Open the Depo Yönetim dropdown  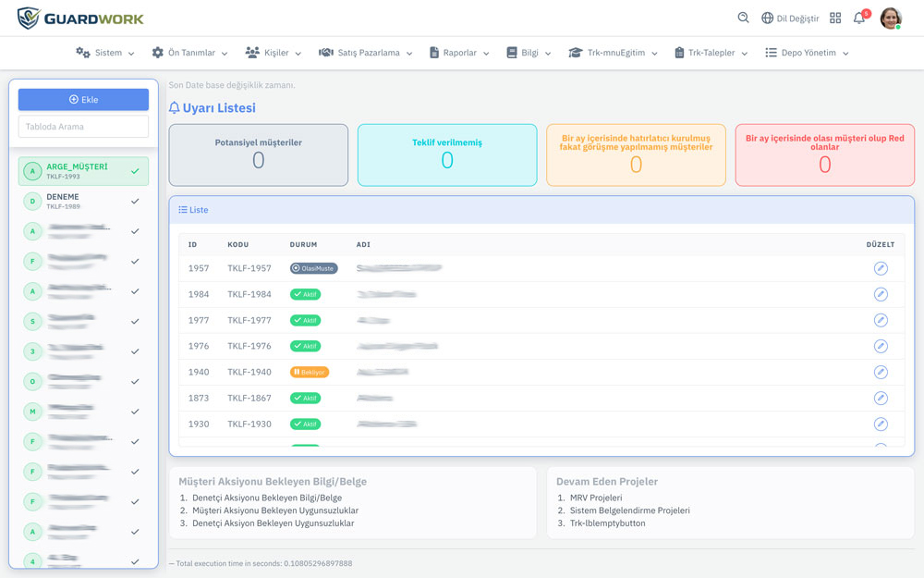tap(807, 53)
